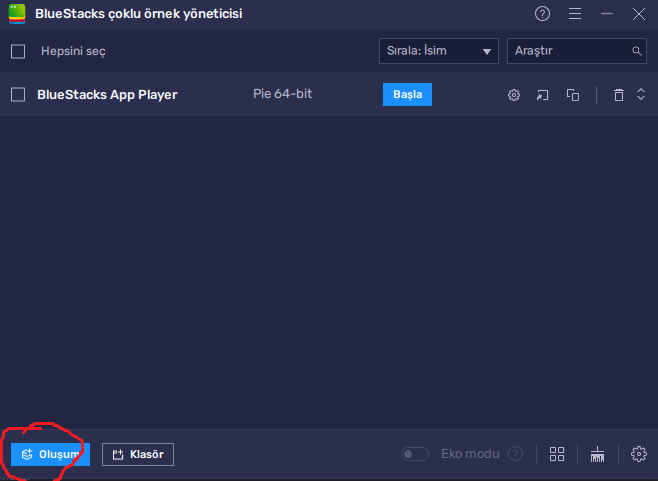Select the BlueStacks App Player instance name

107,95
